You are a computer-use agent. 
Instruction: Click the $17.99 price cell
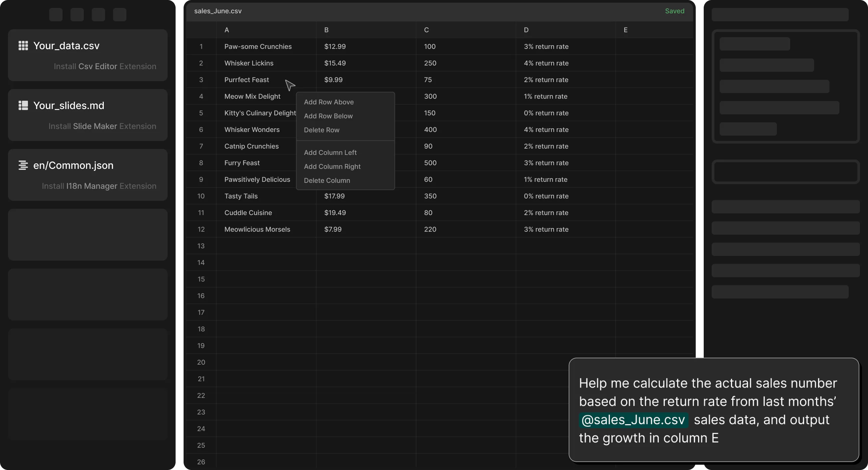pyautogui.click(x=366, y=196)
